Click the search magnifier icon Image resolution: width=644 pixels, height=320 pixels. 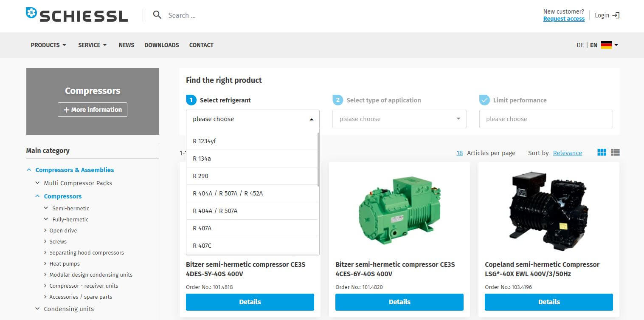157,15
